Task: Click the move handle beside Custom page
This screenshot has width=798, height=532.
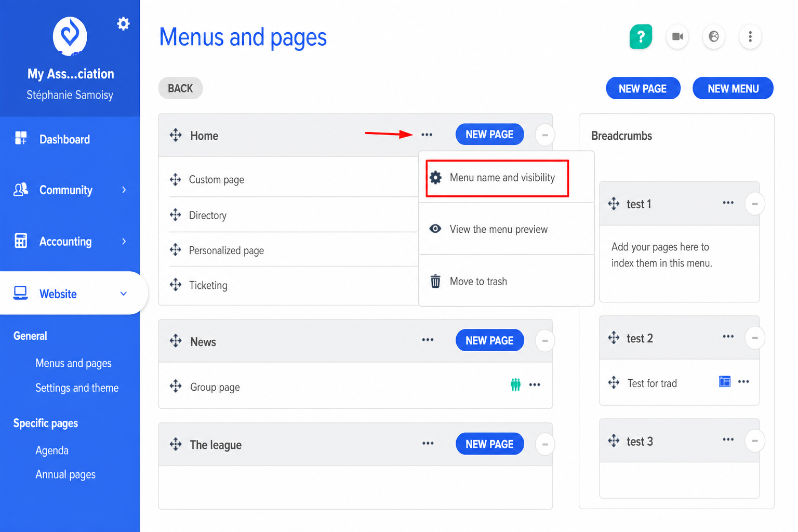Action: click(176, 180)
